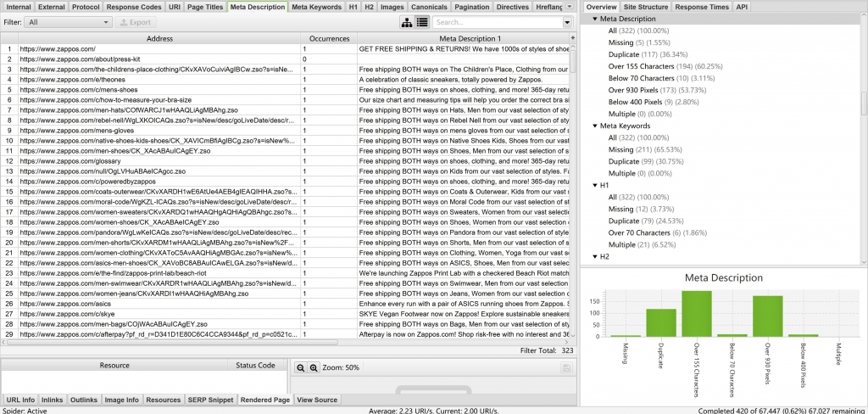Open the Protocol tab
Image resolution: width=868 pixels, height=414 pixels.
pyautogui.click(x=86, y=7)
